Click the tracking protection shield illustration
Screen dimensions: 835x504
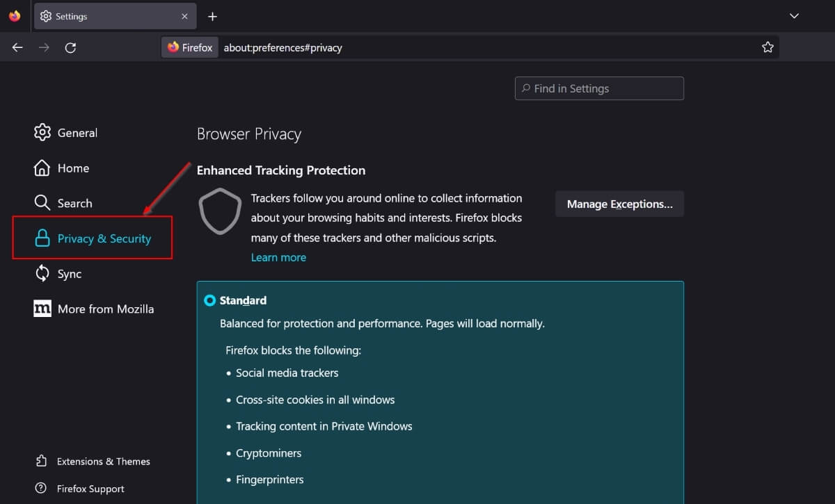[x=220, y=211]
